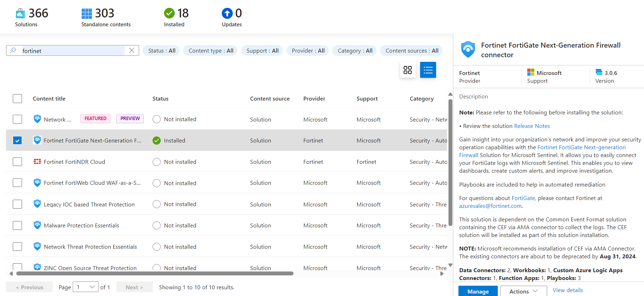The height and width of the screenshot is (296, 644).
Task: Expand the Actions dropdown button
Action: point(523,291)
